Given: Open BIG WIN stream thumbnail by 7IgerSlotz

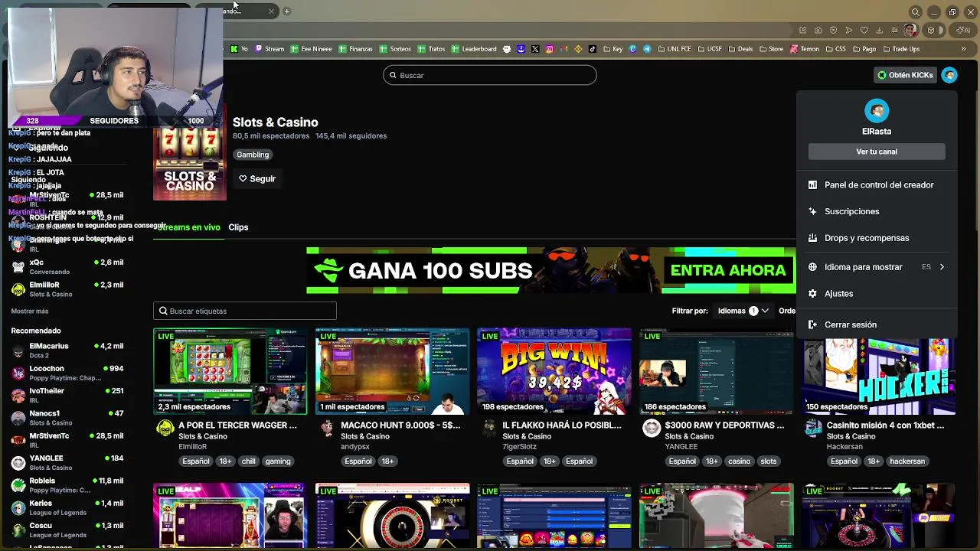Looking at the screenshot, I should coord(554,371).
